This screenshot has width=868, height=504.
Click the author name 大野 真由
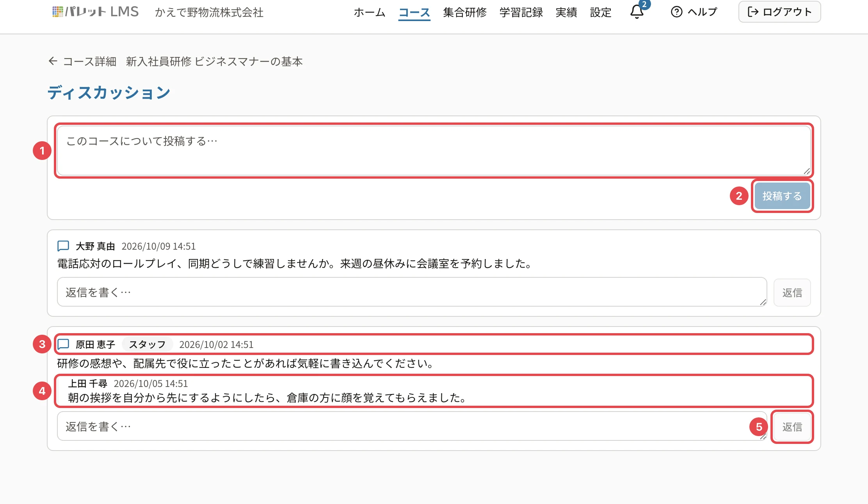click(x=95, y=246)
